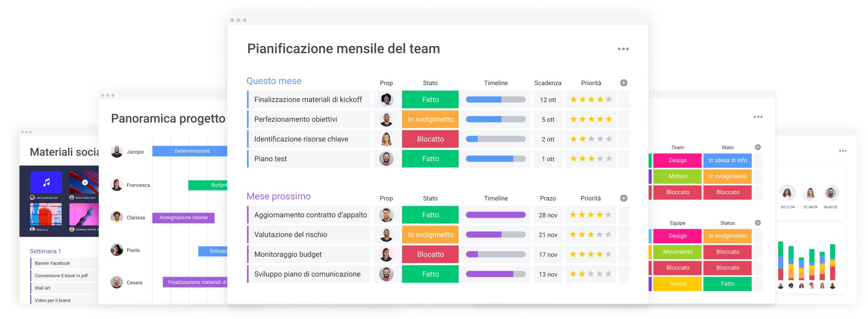
Task: Click Jacopo's avatar in Panoramica progetto
Action: point(117,152)
